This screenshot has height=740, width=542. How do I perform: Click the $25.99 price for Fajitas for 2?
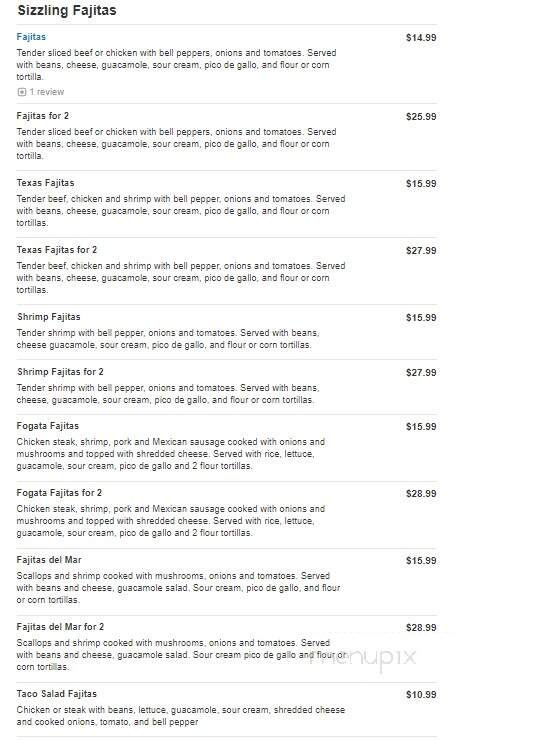point(421,117)
